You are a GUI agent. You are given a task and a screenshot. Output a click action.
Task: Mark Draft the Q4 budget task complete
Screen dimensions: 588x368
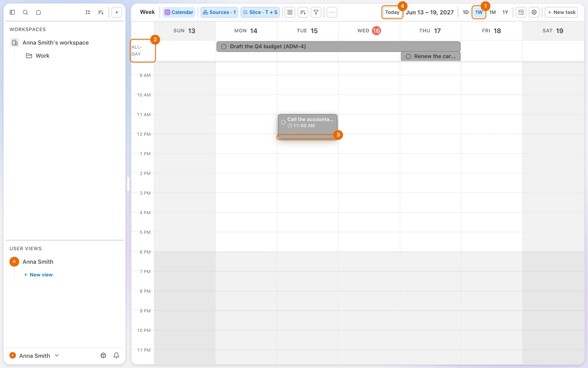tap(224, 47)
